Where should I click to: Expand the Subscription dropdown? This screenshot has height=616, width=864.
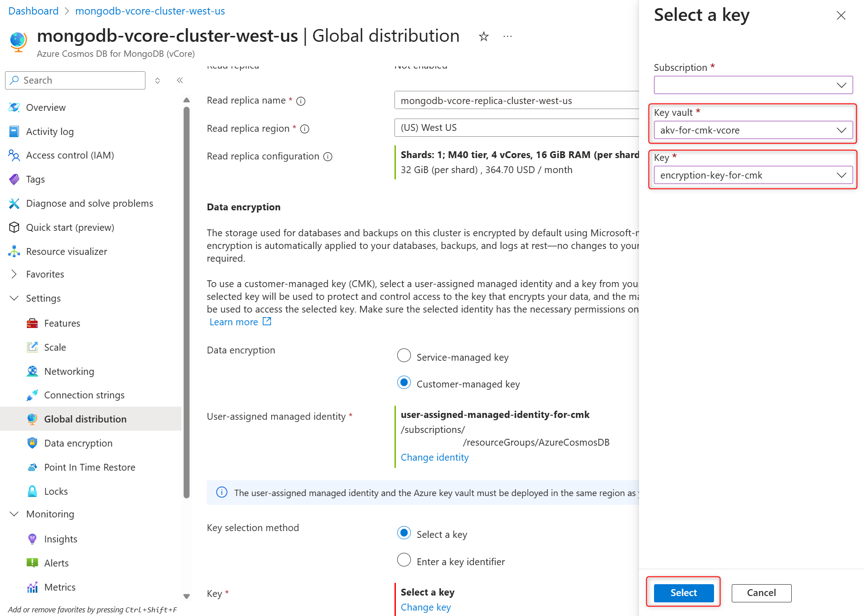click(753, 85)
